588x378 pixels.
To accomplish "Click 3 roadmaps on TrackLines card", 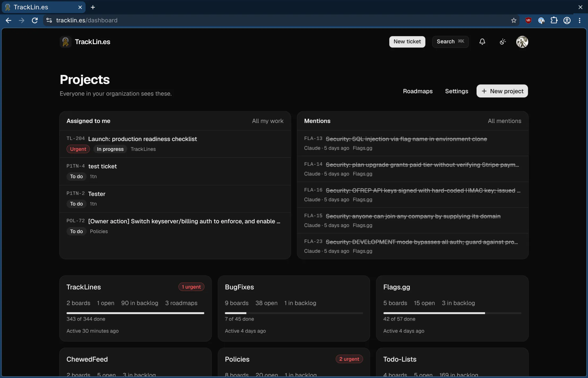I will (x=181, y=303).
